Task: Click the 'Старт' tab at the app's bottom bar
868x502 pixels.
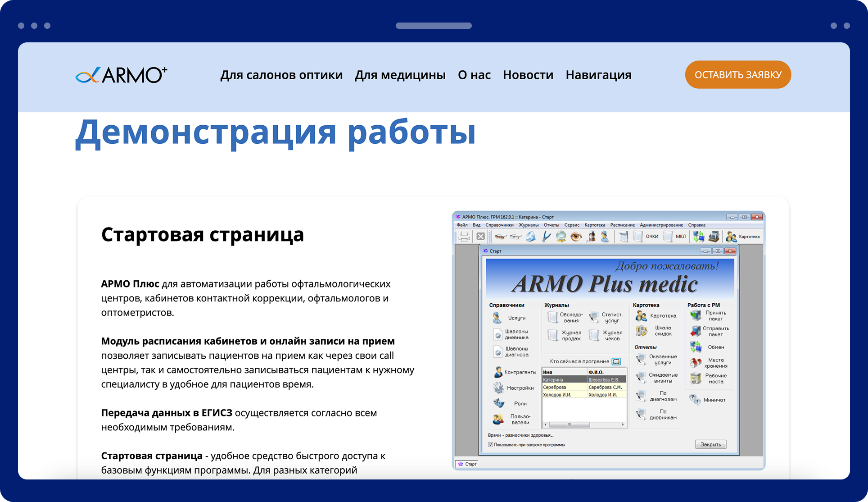Action: pos(467,464)
